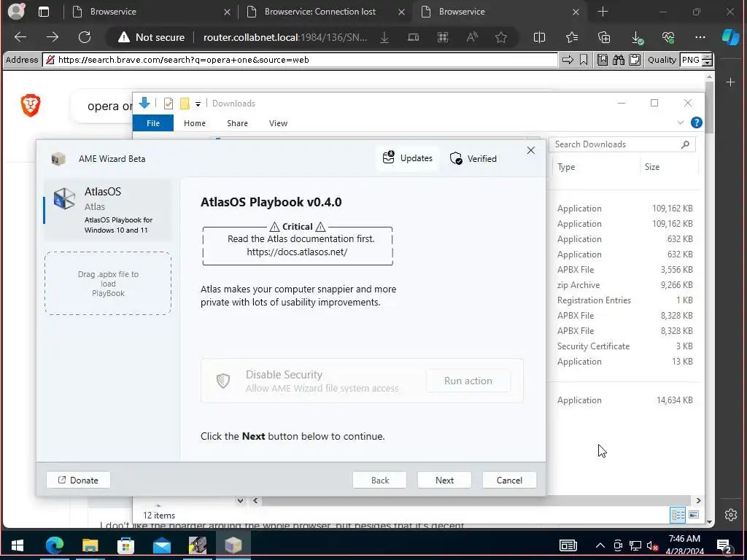Screen dimensions: 747x560
Task: Click Browservice clipboard icon
Action: [x=635, y=60]
